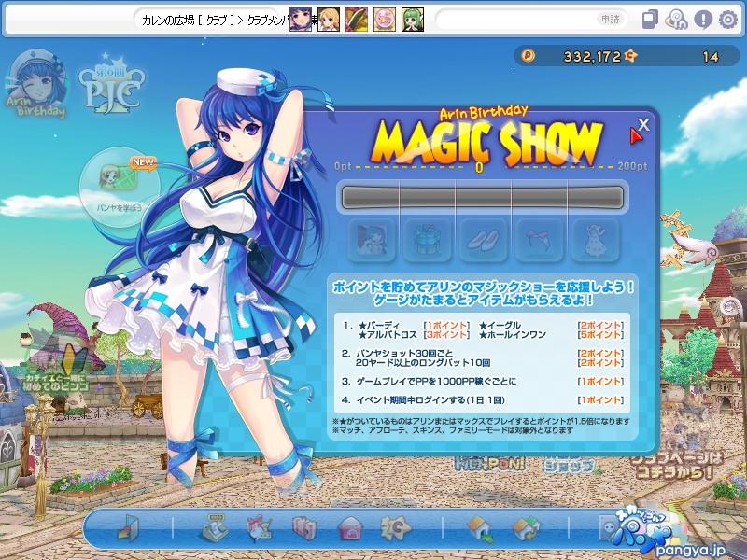
Task: Focus the text field beside the 申請 button
Action: pos(515,20)
